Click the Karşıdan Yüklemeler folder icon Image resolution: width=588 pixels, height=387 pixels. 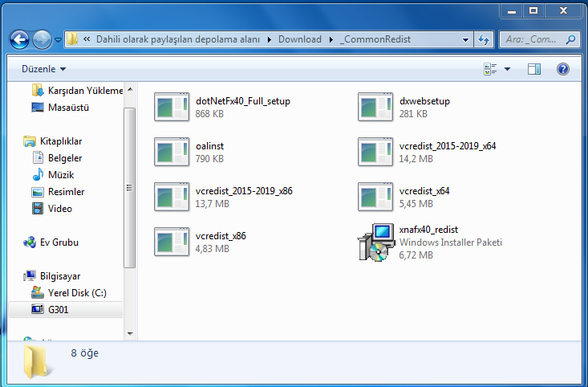point(38,91)
